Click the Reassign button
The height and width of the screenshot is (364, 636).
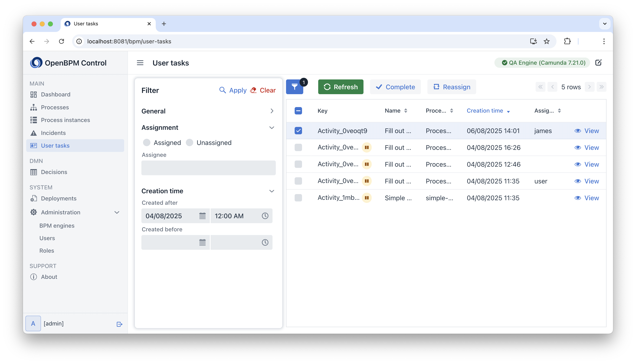click(451, 87)
